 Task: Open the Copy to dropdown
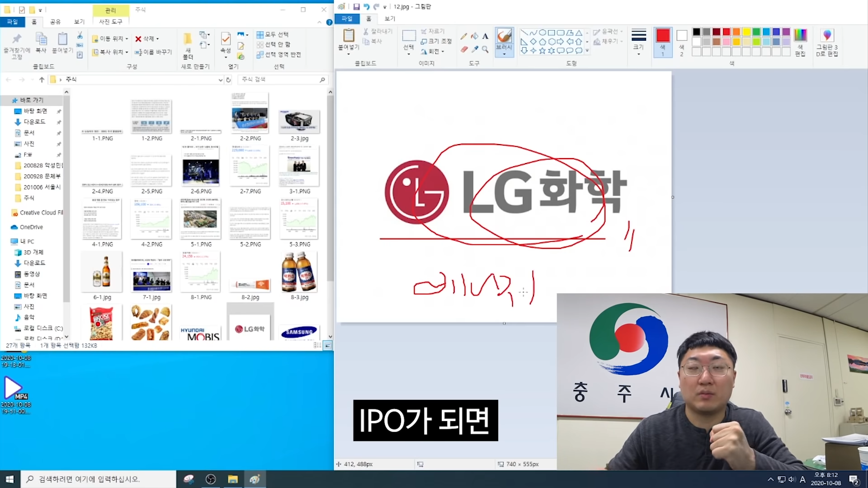tap(110, 52)
